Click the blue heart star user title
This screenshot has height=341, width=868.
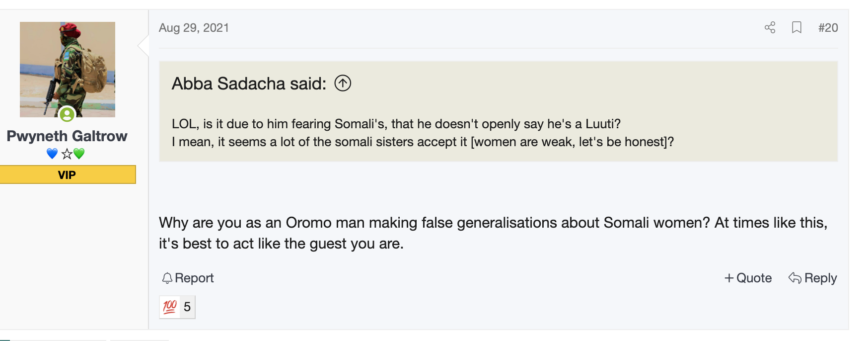coord(66,154)
